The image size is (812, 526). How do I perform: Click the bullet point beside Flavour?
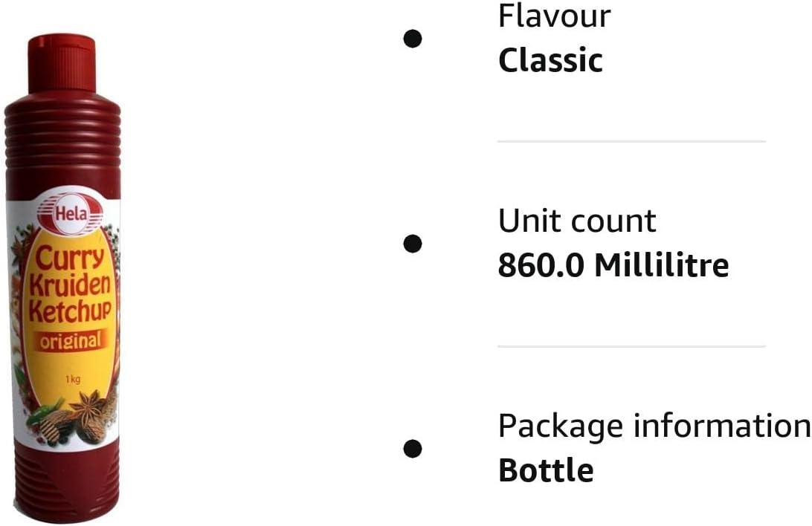[413, 38]
